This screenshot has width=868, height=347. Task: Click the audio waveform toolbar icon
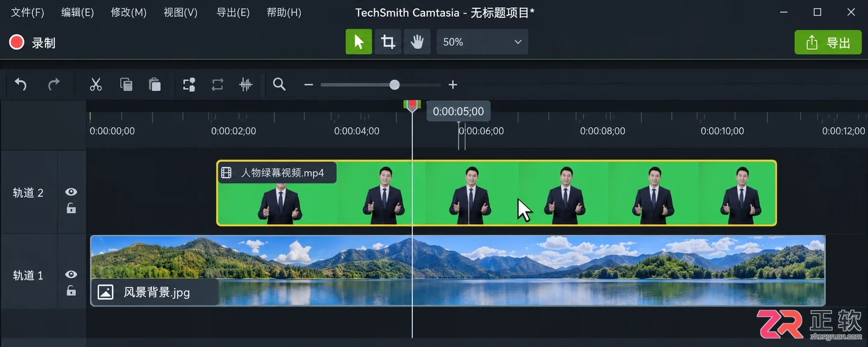click(x=245, y=84)
